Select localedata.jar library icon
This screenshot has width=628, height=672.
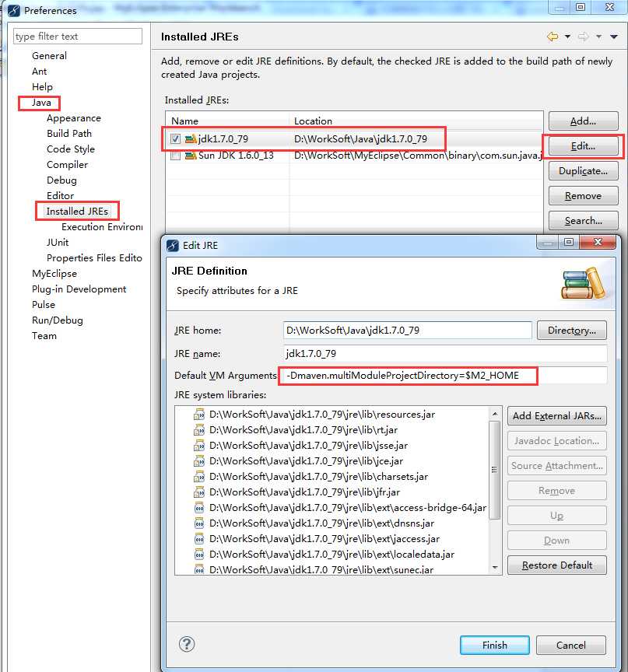coord(199,555)
